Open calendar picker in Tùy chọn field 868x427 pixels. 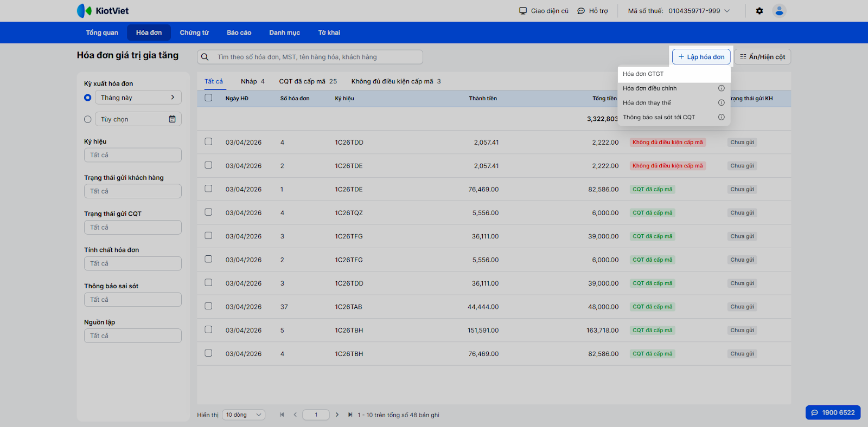click(x=172, y=119)
